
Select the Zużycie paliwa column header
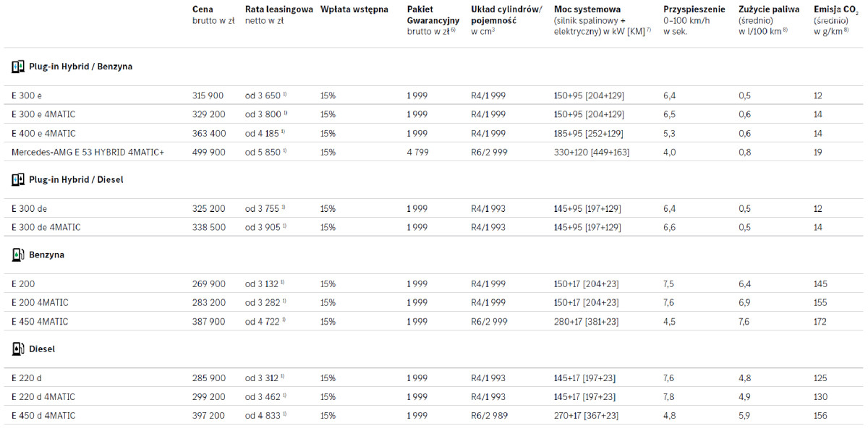[x=769, y=9]
